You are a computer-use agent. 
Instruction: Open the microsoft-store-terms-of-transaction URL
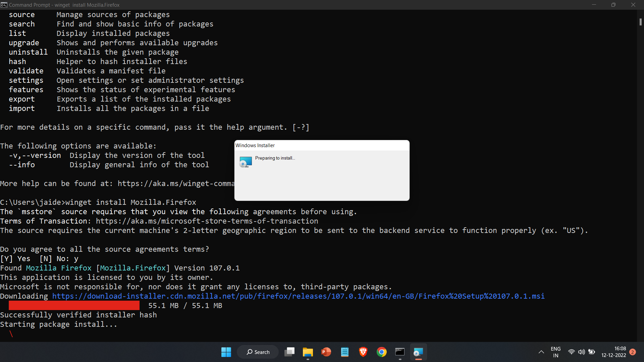(207, 221)
